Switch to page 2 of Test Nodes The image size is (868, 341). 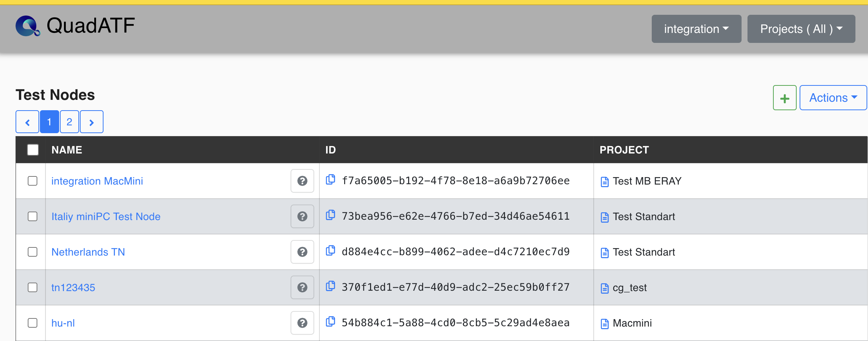coord(69,122)
